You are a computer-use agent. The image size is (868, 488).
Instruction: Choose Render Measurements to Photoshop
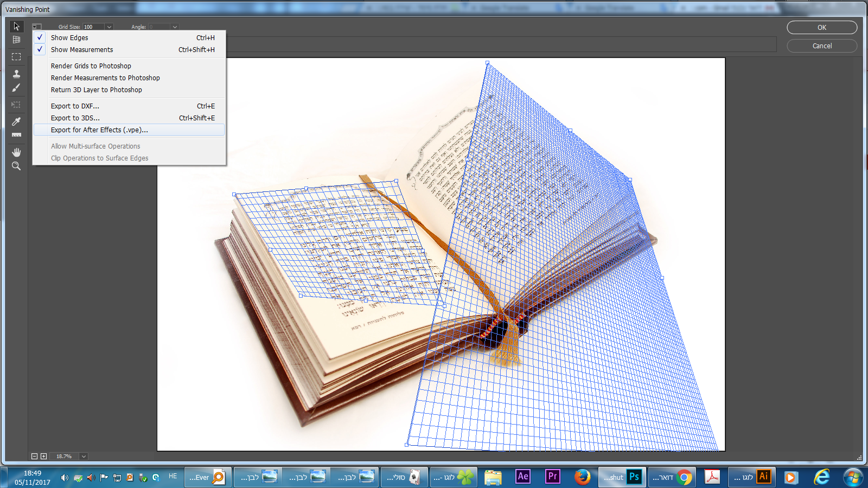tap(129, 78)
